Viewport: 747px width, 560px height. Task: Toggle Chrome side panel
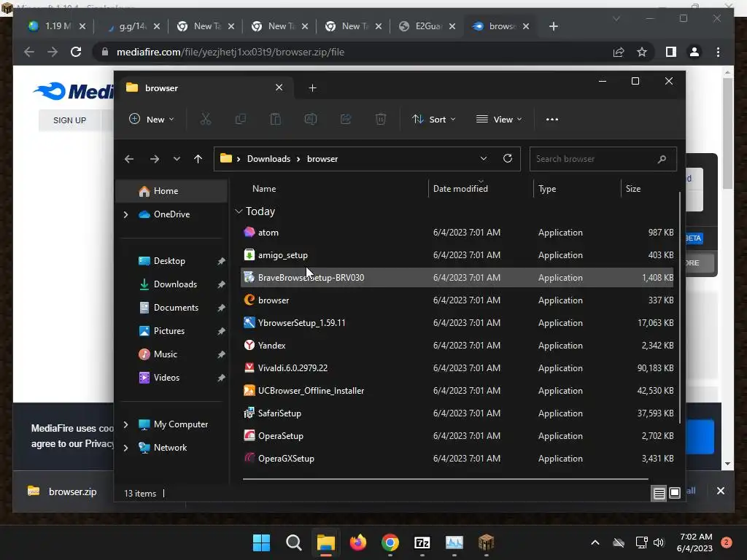[x=671, y=52]
